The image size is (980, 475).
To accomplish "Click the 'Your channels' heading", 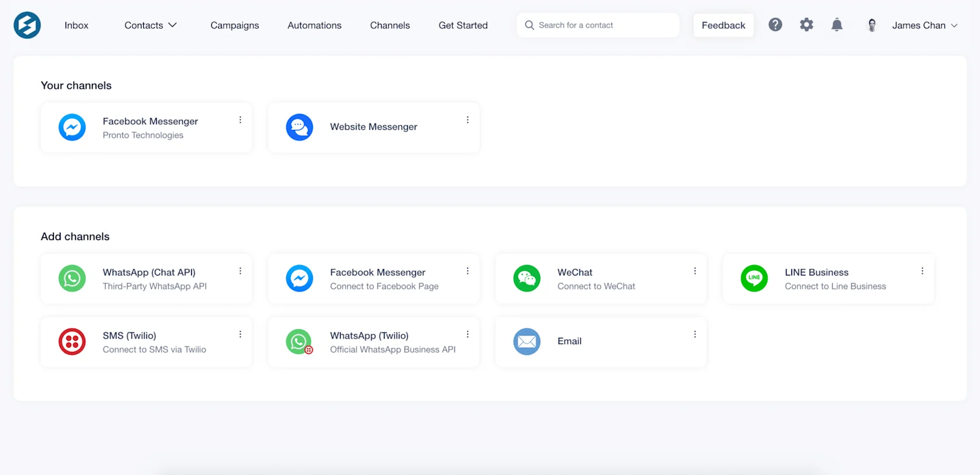I will pyautogui.click(x=76, y=86).
